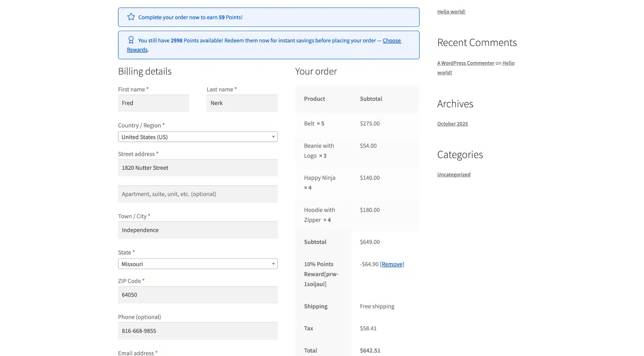Click the Subtotal column header
Viewport: 644px width, 356px height.
(371, 99)
